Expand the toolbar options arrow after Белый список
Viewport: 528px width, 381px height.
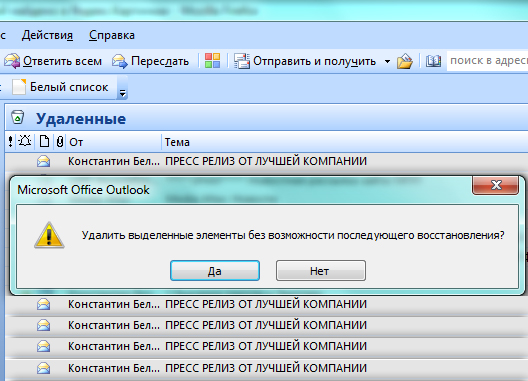point(123,88)
